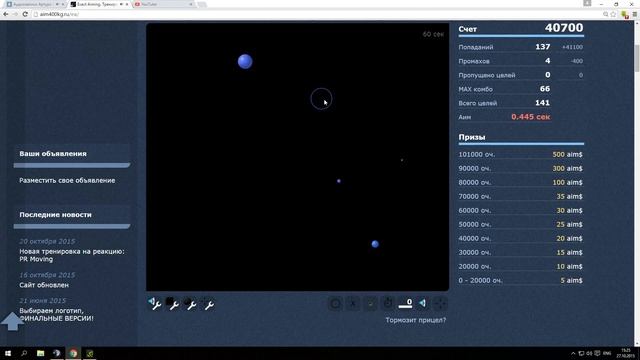This screenshot has height=360, width=640.
Task: Open the Windows Start menu
Action: click(8, 353)
